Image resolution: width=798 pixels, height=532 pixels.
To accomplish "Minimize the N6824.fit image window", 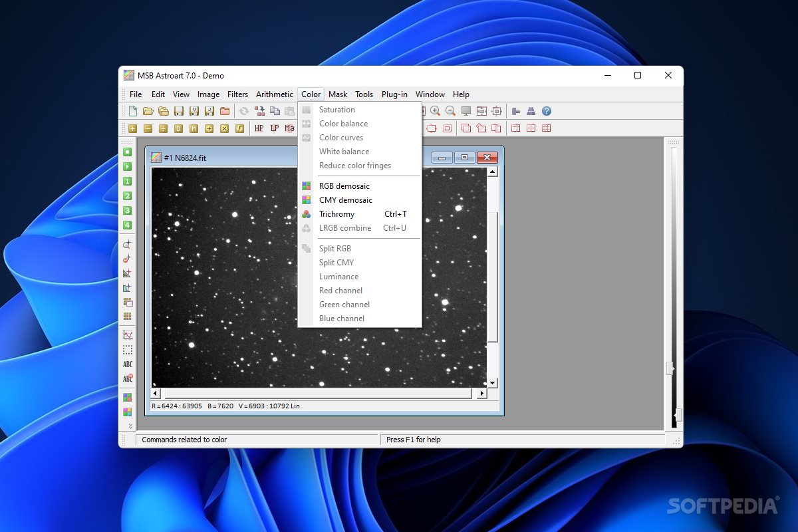I will pos(442,158).
